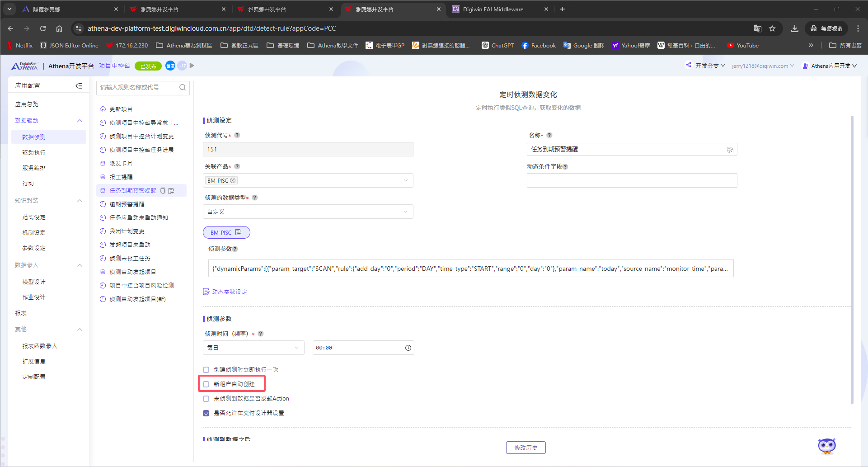Select the 逾期预警提醒 rule
This screenshot has height=467, width=868.
127,204
